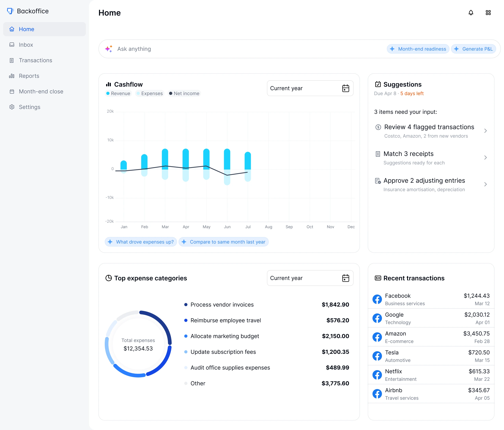Click the Transactions sidebar icon

12,60
